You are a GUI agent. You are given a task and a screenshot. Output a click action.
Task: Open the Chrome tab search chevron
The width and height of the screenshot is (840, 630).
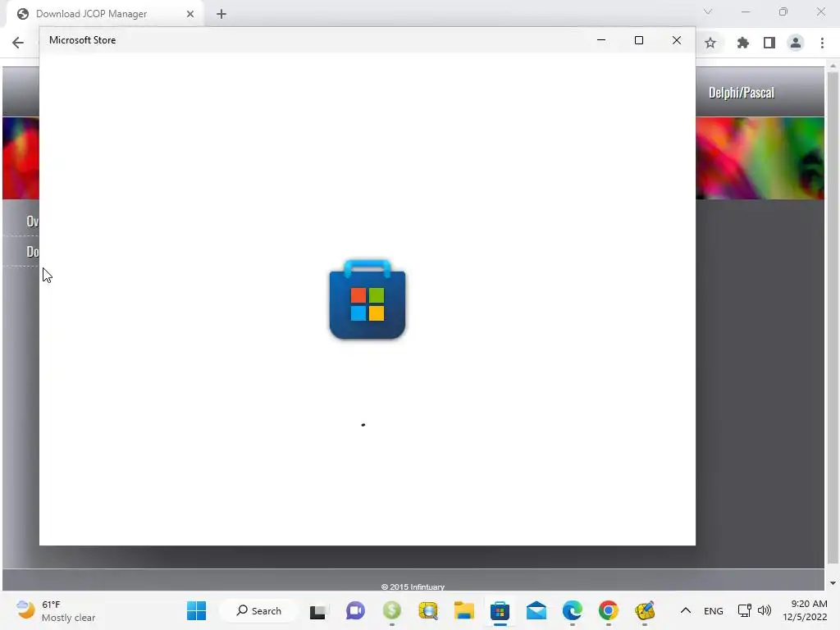tap(708, 11)
